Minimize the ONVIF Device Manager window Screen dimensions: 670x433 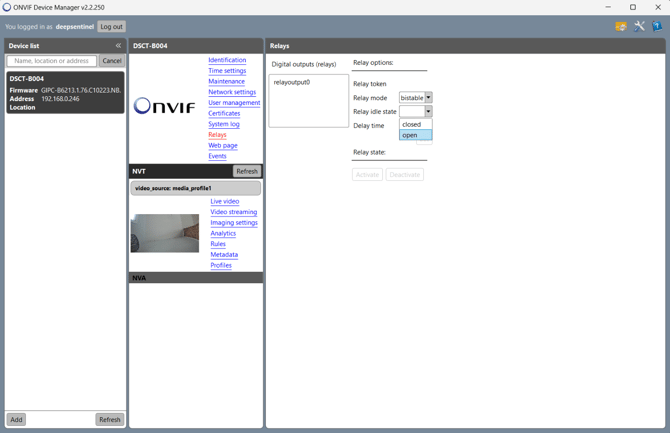click(608, 7)
